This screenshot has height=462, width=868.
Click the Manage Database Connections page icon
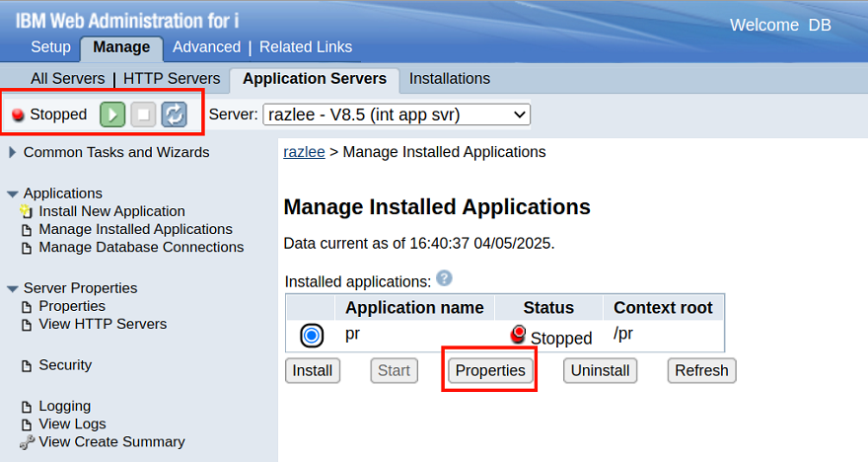(27, 248)
